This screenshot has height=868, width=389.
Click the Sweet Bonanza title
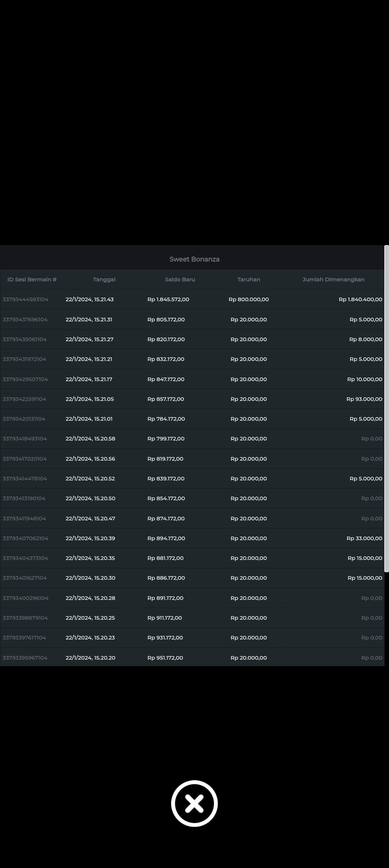tap(194, 259)
